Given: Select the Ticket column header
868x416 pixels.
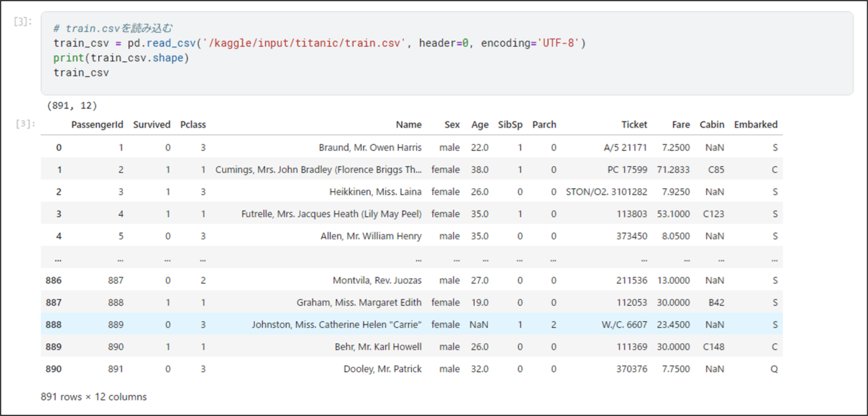Looking at the screenshot, I should [x=634, y=125].
